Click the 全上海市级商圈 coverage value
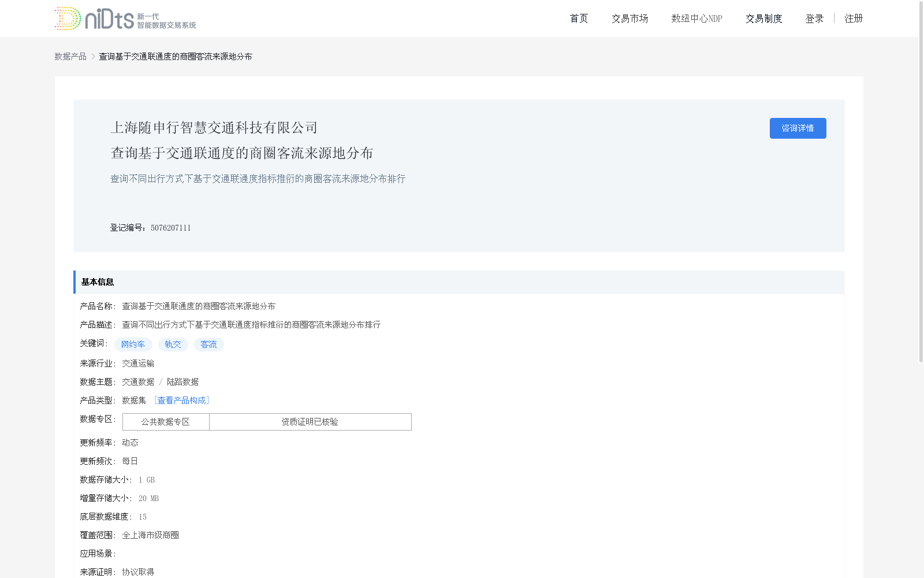The image size is (924, 578). point(150,535)
